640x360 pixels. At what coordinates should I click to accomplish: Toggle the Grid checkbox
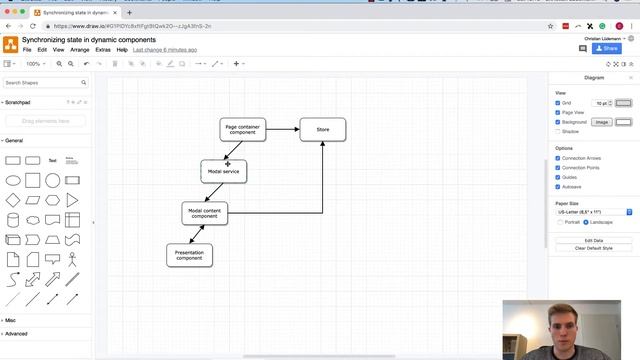coord(558,103)
